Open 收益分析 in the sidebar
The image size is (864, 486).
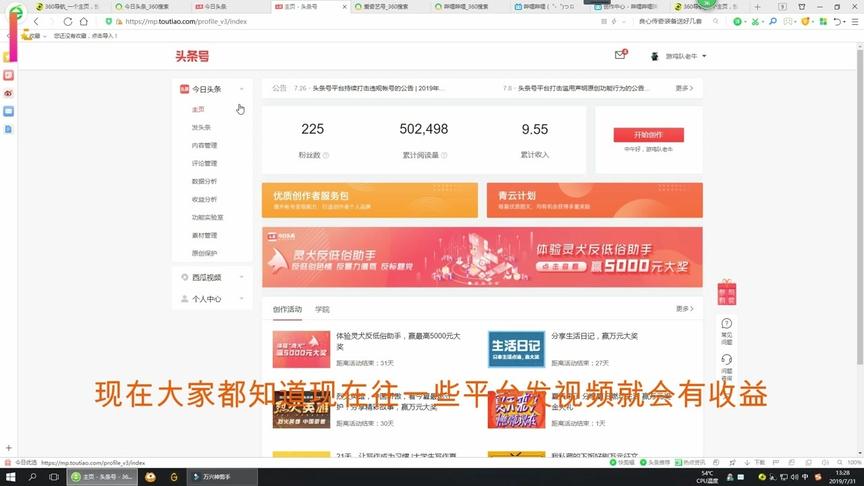(204, 199)
